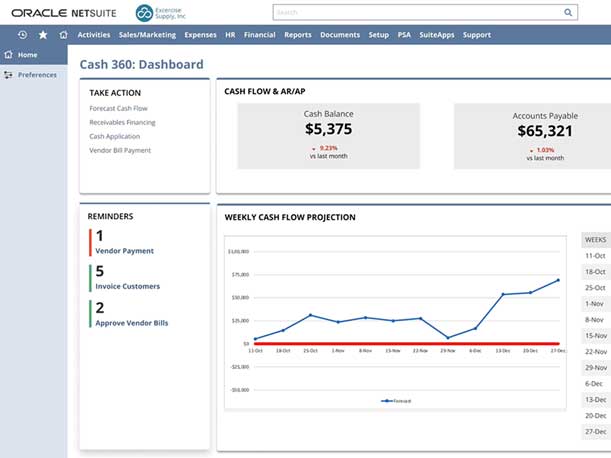The image size is (611, 458).
Task: Open the Sales/Marketing menu
Action: point(147,35)
